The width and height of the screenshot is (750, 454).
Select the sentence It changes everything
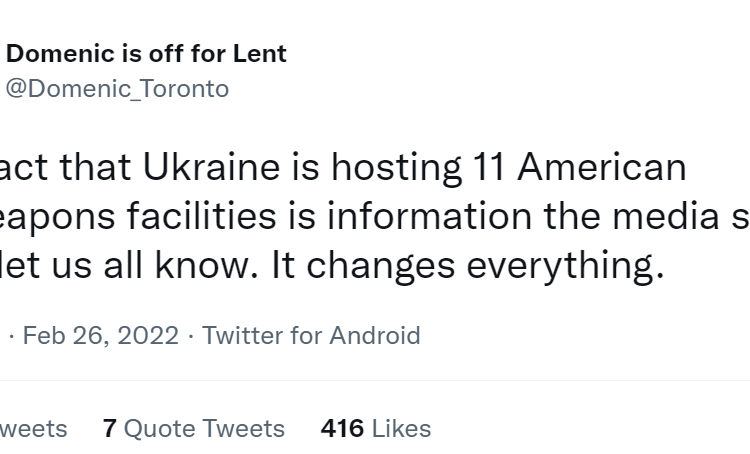pos(468,266)
